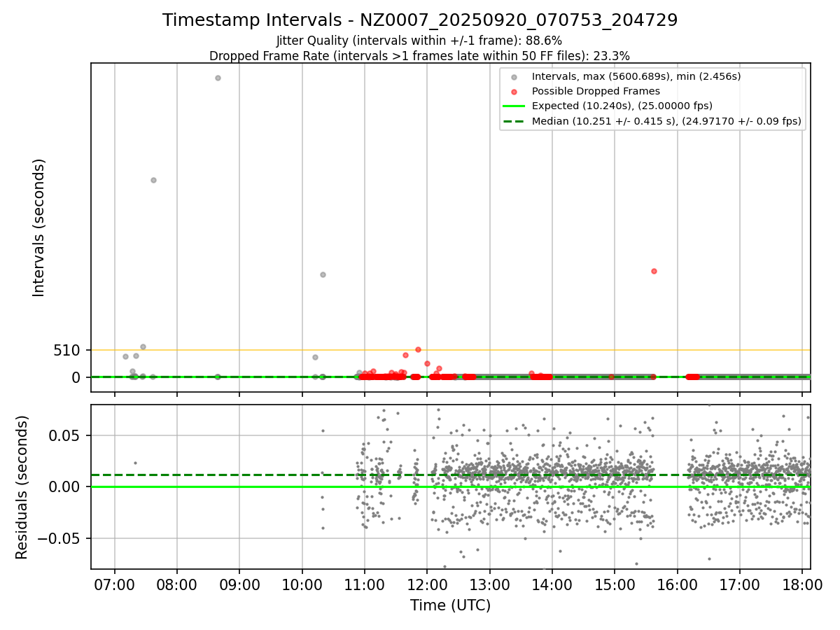Select the Dropped Frame Rate 23.3% line

click(x=419, y=56)
